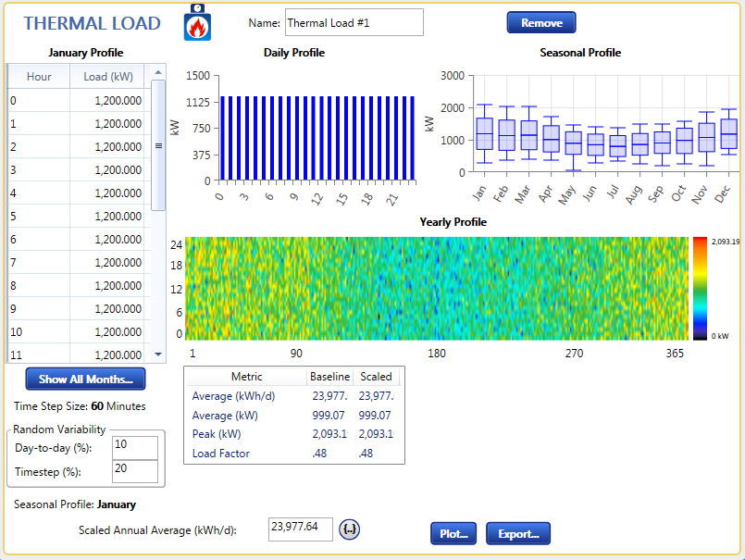This screenshot has height=560, width=745.
Task: Edit the Scaled Annual Average field
Action: (300, 529)
